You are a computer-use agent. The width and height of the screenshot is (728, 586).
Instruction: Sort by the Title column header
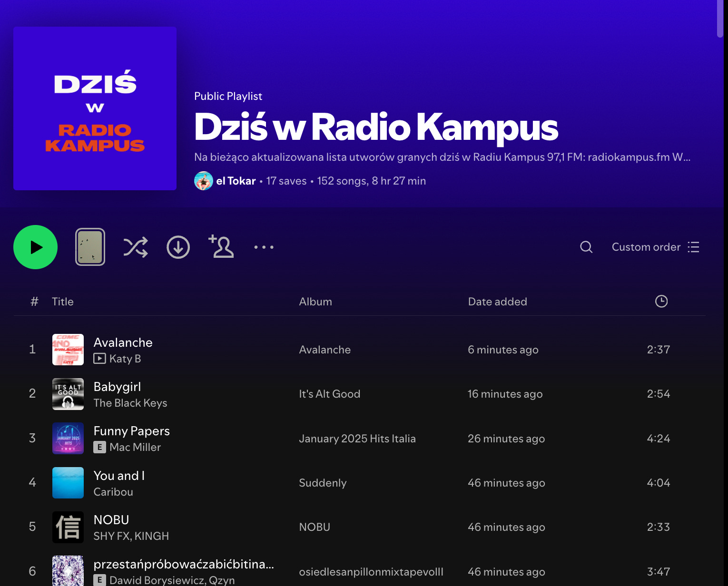click(63, 302)
